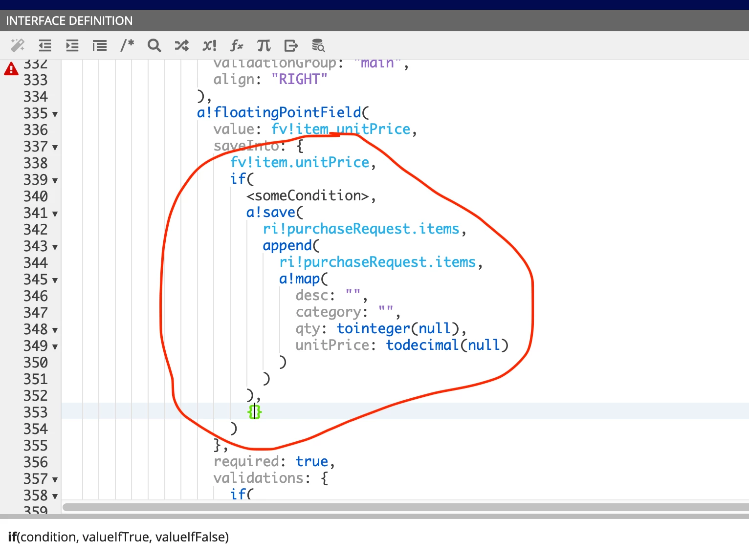The height and width of the screenshot is (560, 749).
Task: Open the fx function picker icon
Action: tap(237, 45)
